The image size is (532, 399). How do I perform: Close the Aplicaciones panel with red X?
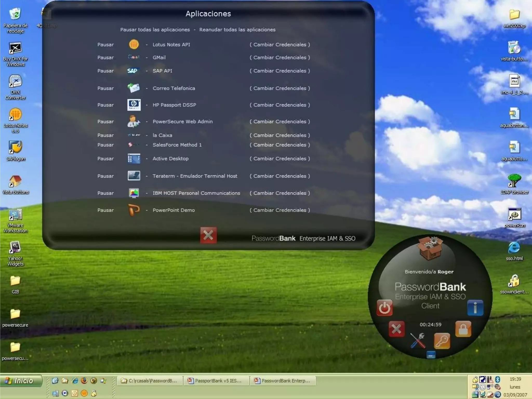coord(208,235)
